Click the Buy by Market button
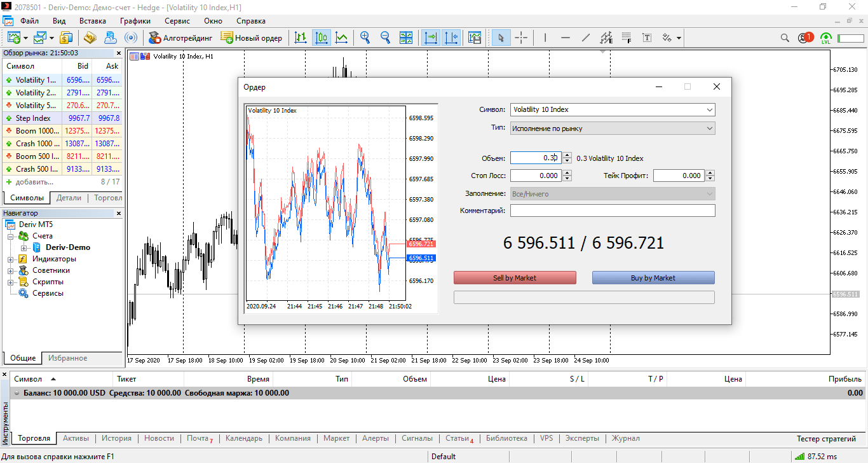Screen dimensions: 868x463 click(x=653, y=278)
